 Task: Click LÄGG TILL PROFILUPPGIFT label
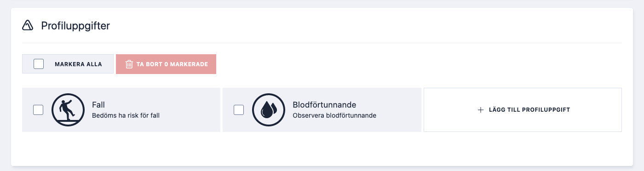[529, 110]
